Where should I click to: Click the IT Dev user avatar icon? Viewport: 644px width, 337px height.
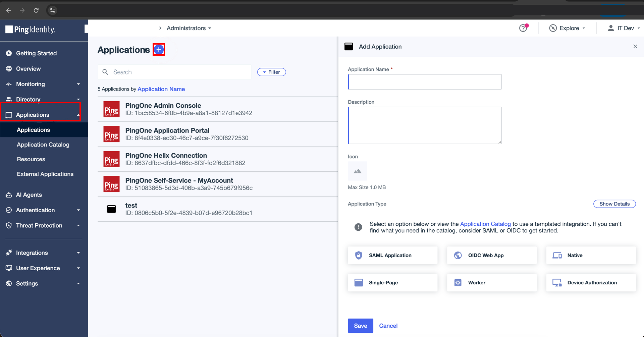pyautogui.click(x=611, y=28)
